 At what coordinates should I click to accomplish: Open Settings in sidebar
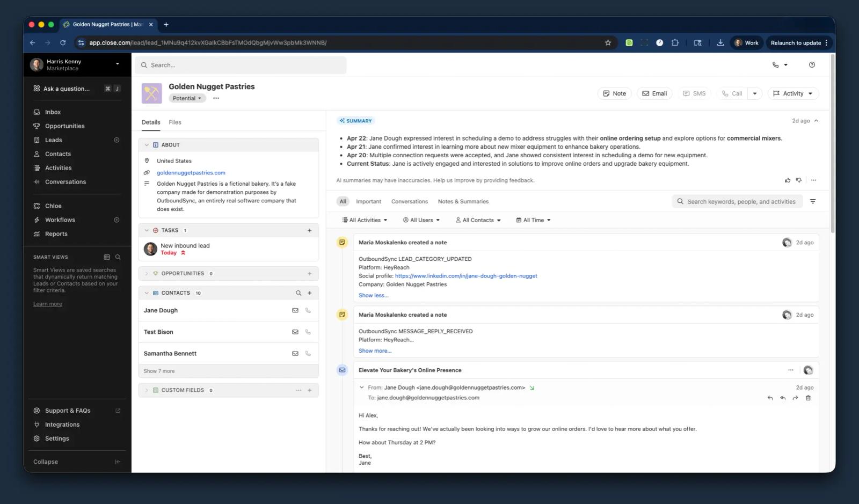coord(57,439)
